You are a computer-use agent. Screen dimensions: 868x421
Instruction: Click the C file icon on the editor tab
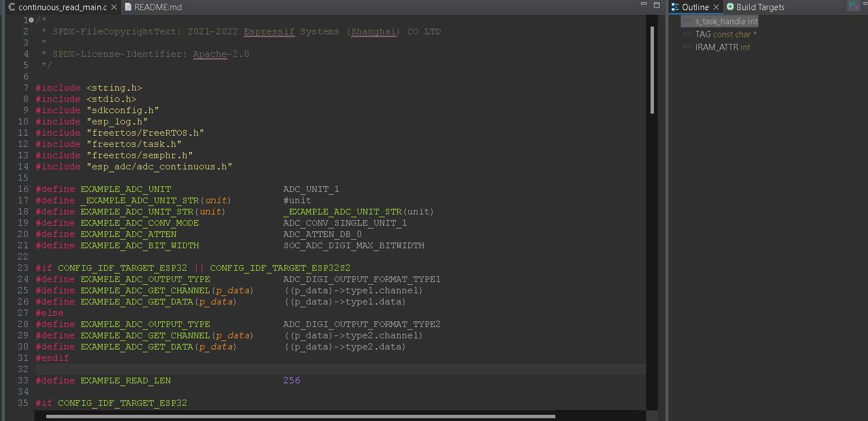(11, 7)
